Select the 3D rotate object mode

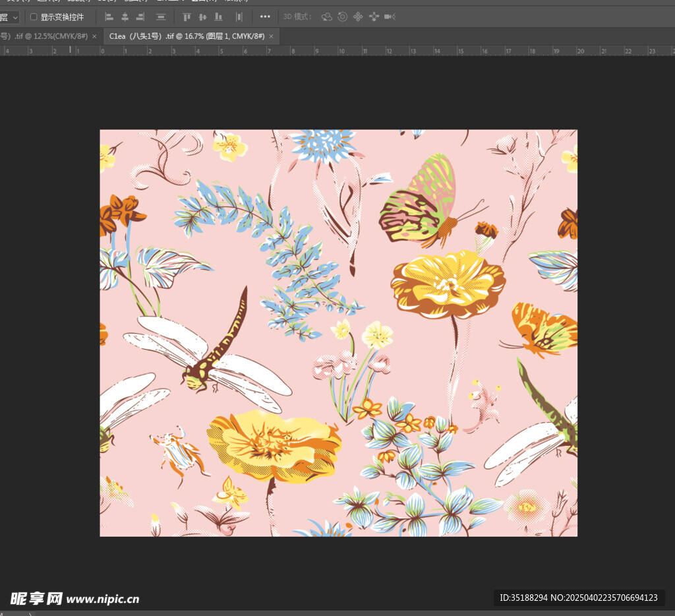[327, 16]
